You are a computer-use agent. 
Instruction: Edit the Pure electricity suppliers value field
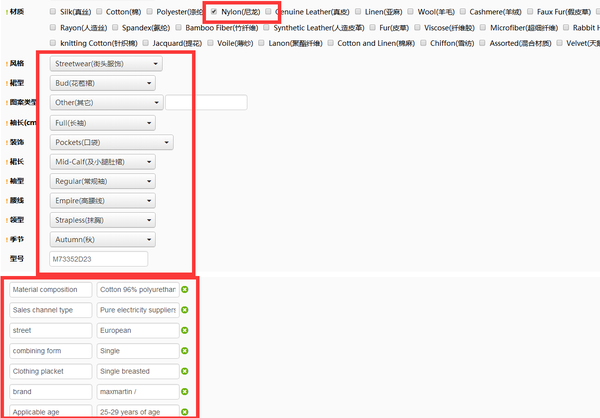[138, 310]
